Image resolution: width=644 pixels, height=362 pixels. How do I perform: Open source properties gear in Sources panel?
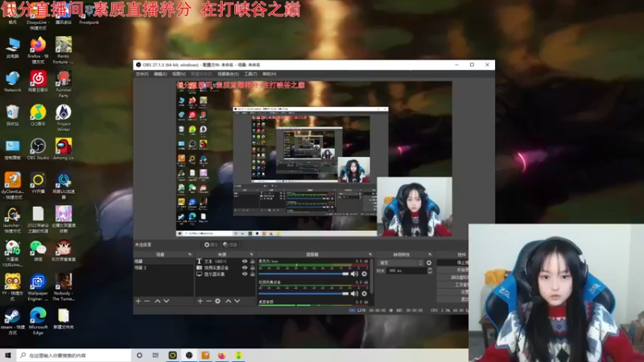pyautogui.click(x=217, y=301)
